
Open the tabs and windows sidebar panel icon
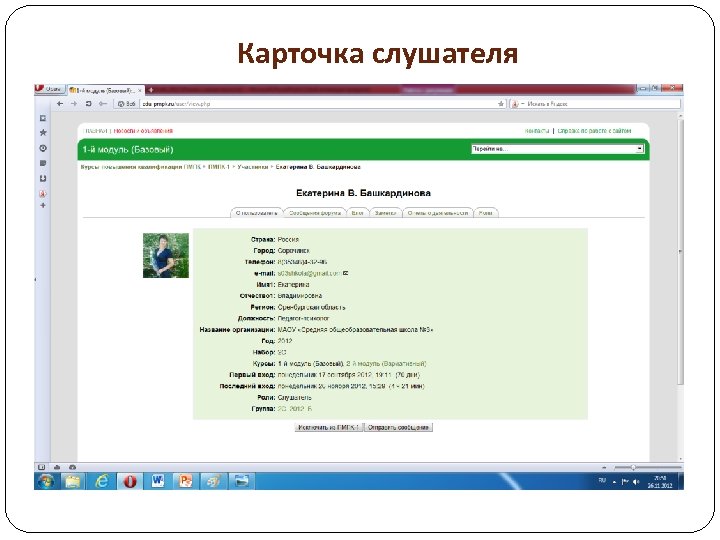click(x=43, y=118)
